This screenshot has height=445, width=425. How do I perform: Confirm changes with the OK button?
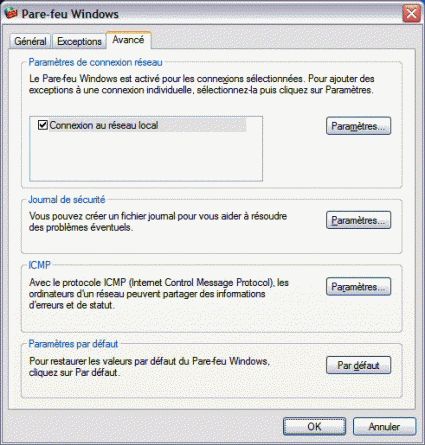[314, 426]
